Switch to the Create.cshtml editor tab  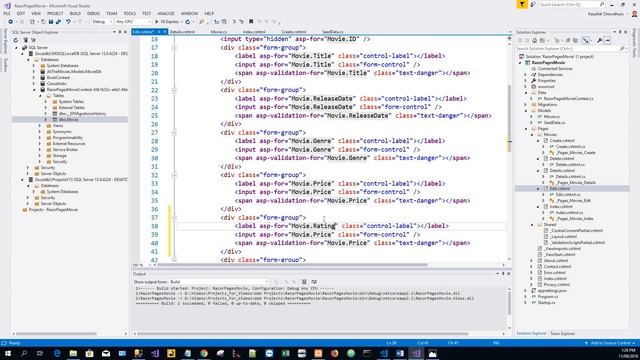click(x=294, y=31)
